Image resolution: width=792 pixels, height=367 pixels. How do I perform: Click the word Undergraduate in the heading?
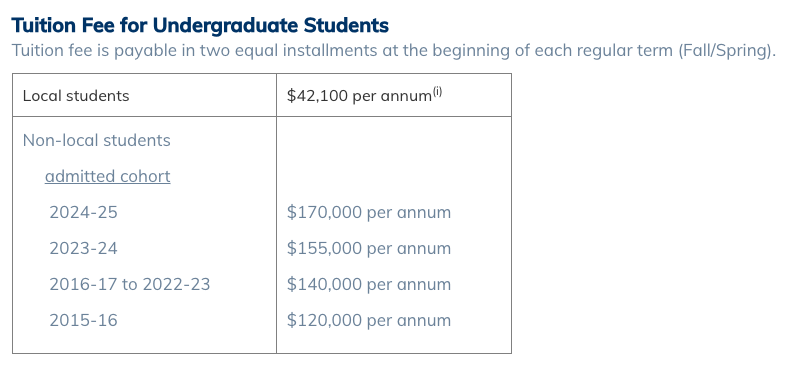point(225,25)
